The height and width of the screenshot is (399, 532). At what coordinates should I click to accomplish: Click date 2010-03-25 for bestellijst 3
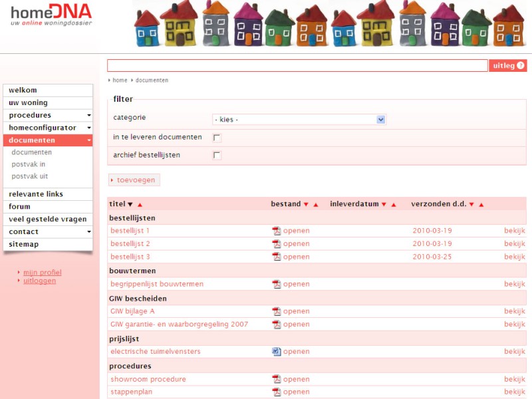point(432,257)
